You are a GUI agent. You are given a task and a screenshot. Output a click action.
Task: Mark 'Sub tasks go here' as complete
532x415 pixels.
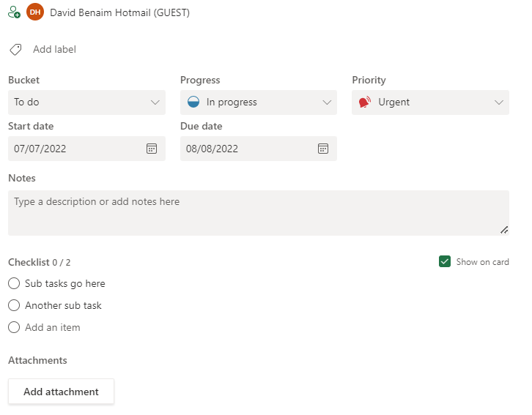[x=14, y=283]
